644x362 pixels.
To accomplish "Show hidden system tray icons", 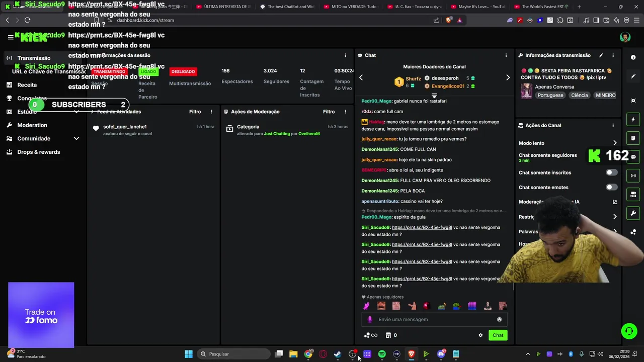I will (x=528, y=354).
